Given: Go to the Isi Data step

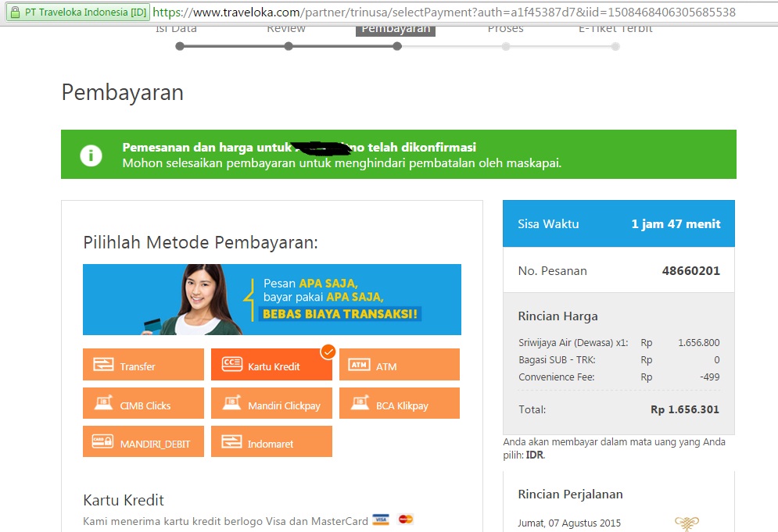Looking at the screenshot, I should click(176, 29).
